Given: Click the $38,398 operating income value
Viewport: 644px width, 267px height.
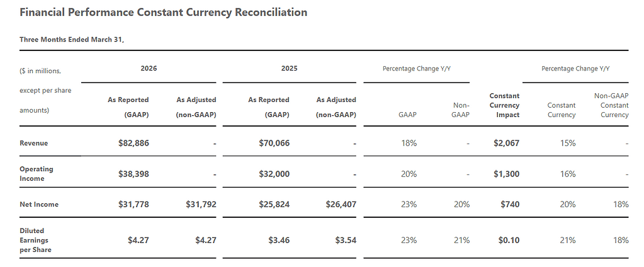Looking at the screenshot, I should point(133,174).
